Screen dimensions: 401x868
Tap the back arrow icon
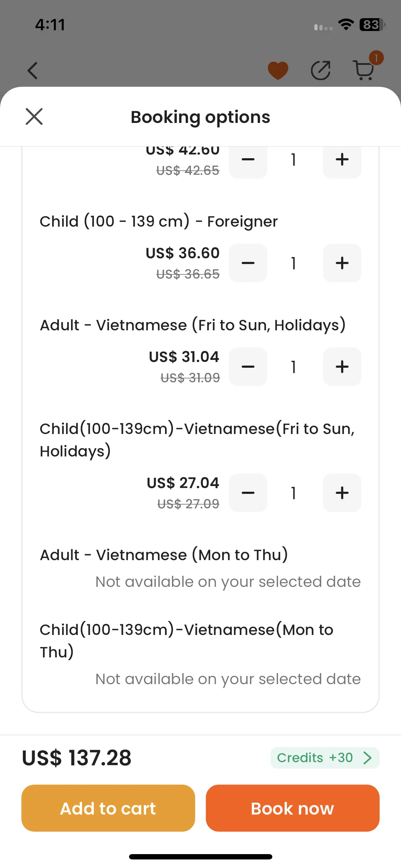32,70
